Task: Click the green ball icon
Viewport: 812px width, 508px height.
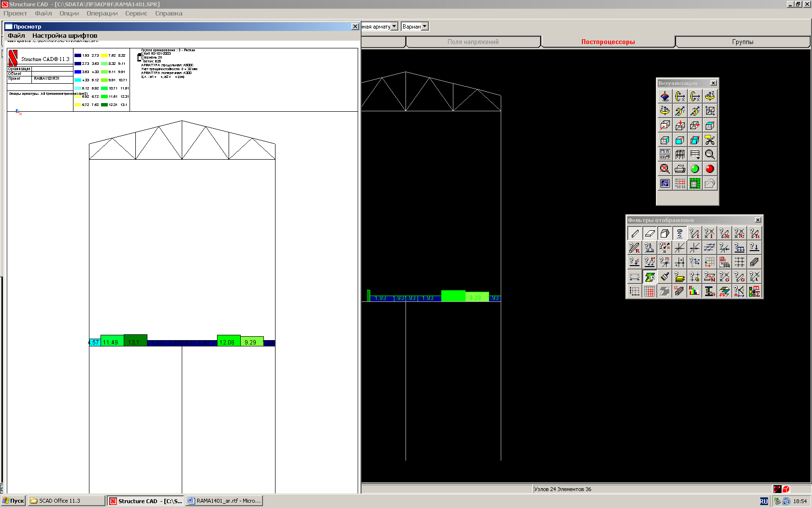Action: (695, 169)
